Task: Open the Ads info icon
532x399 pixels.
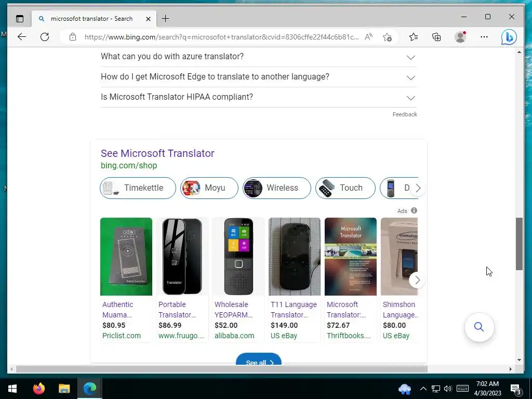Action: [414, 210]
